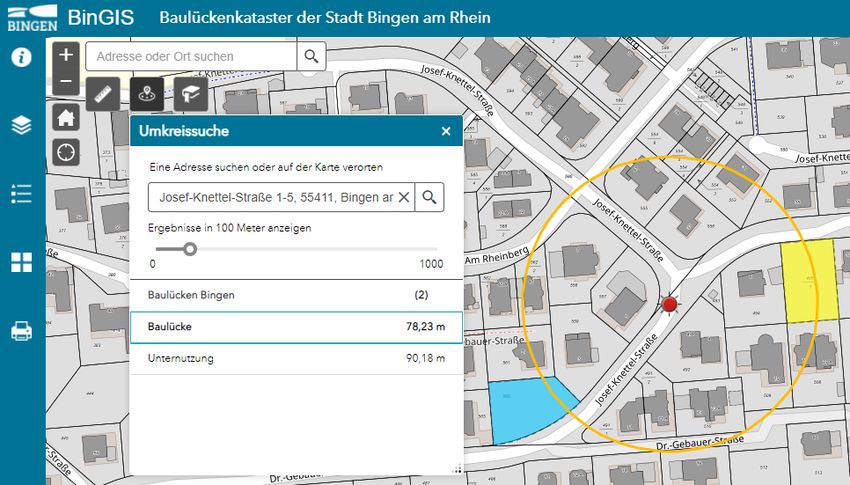Clear the Josef-Knettel-Straße address with the X
This screenshot has width=850, height=485.
click(x=404, y=197)
